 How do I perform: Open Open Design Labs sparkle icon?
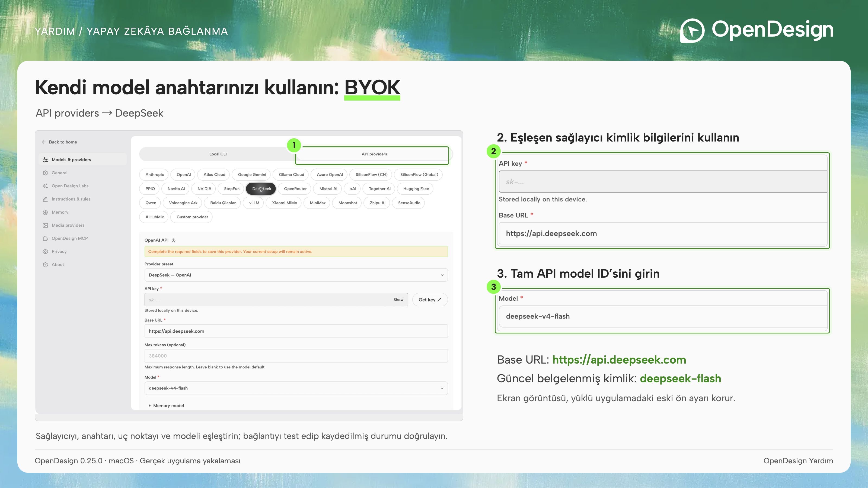click(45, 186)
